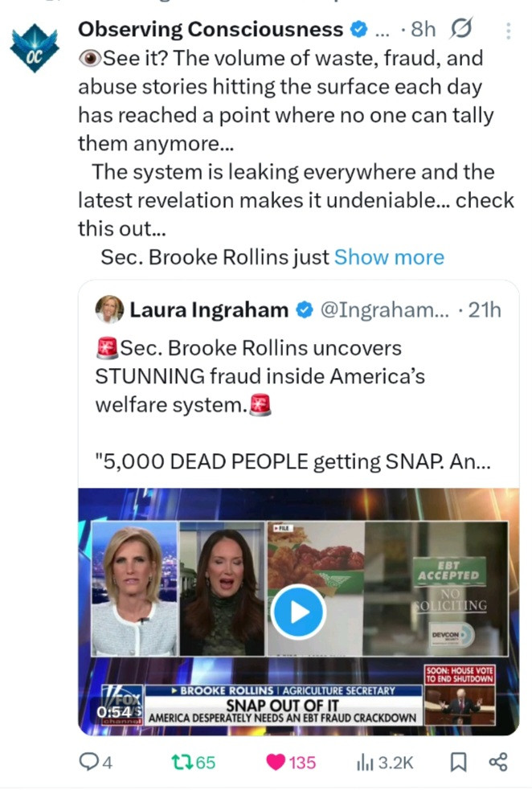Open Laura Ingraham's profile picture
Image resolution: width=532 pixels, height=790 pixels.
(109, 309)
